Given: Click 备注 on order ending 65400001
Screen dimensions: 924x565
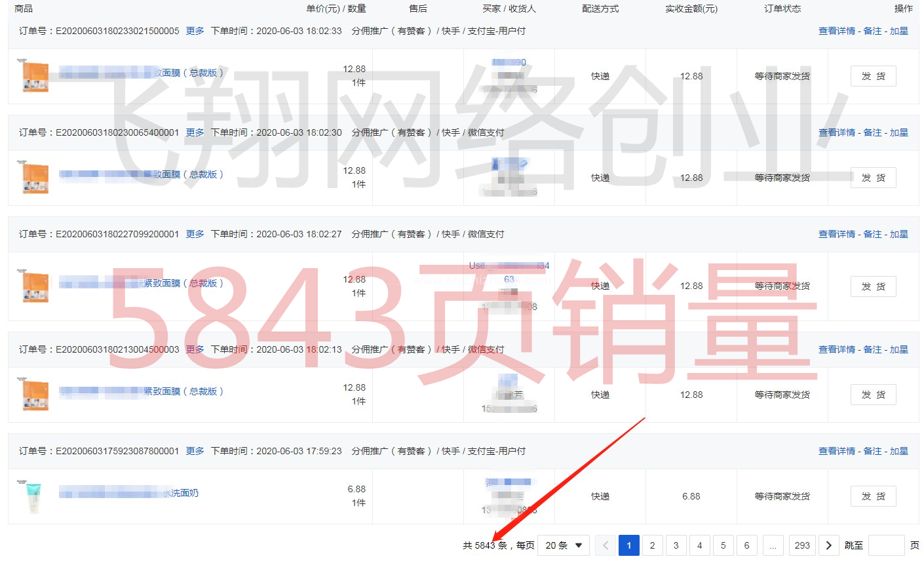Looking at the screenshot, I should point(872,132).
